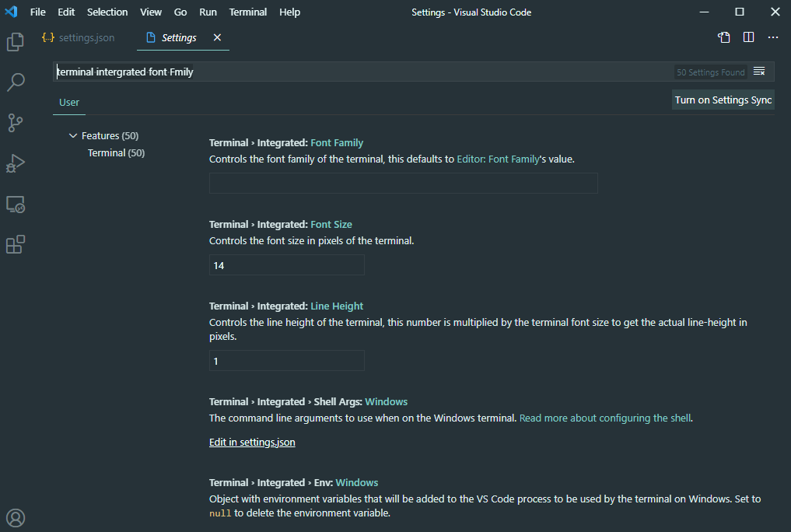Select the User settings scope tab
The image size is (791, 532).
point(69,103)
